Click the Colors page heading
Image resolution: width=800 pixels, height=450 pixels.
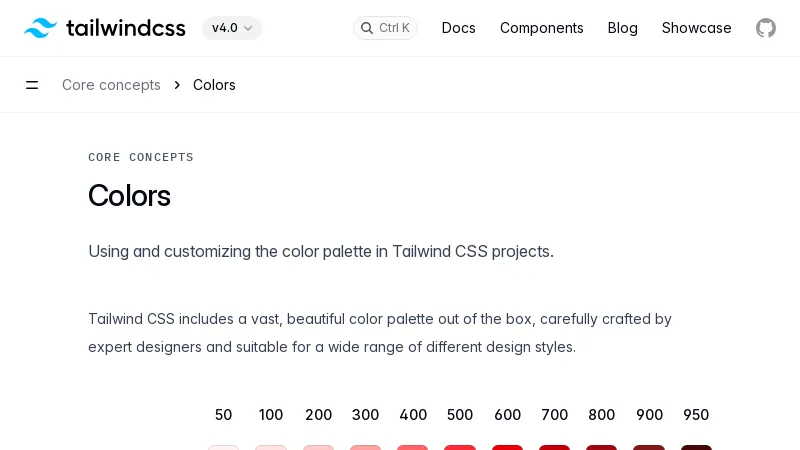129,195
